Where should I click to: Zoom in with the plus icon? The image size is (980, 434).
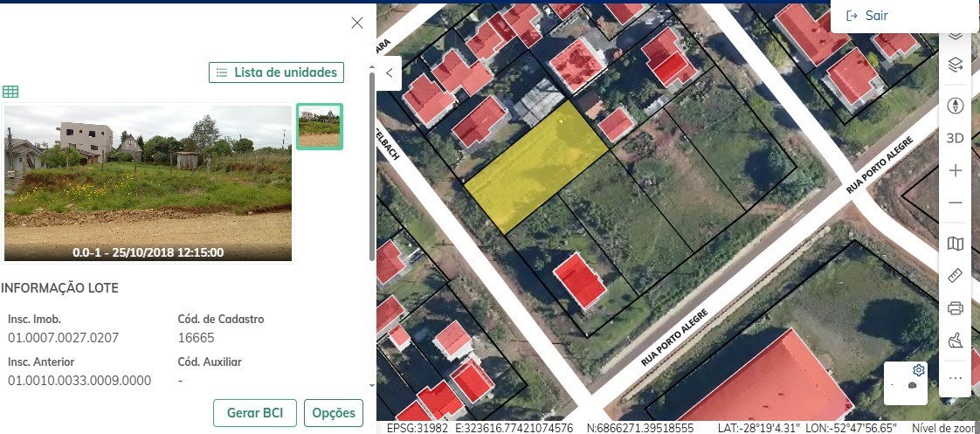pyautogui.click(x=955, y=170)
